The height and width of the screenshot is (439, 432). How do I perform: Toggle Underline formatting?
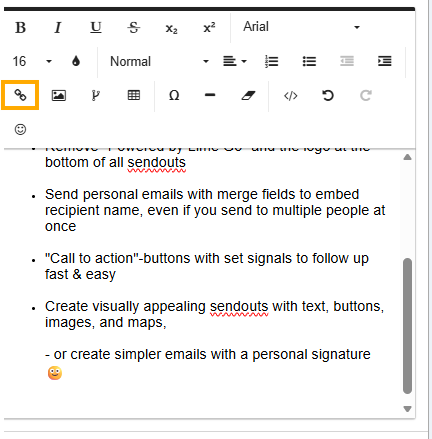pyautogui.click(x=96, y=27)
